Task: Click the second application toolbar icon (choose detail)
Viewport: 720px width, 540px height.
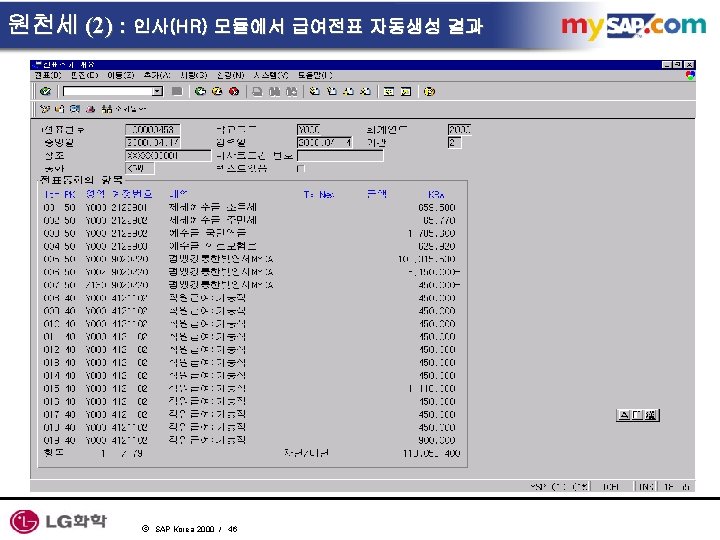Action: tap(60, 109)
